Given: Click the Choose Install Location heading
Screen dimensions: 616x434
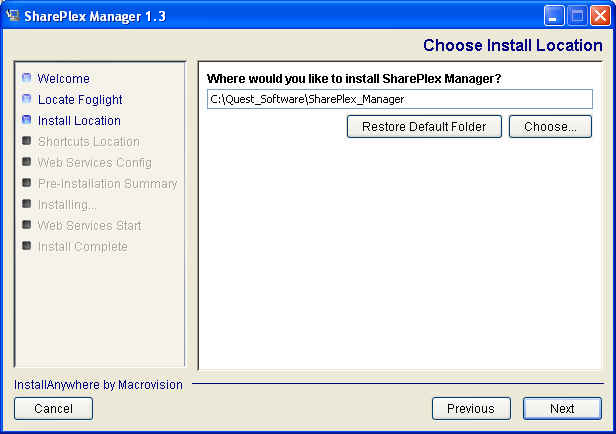Looking at the screenshot, I should coord(513,46).
